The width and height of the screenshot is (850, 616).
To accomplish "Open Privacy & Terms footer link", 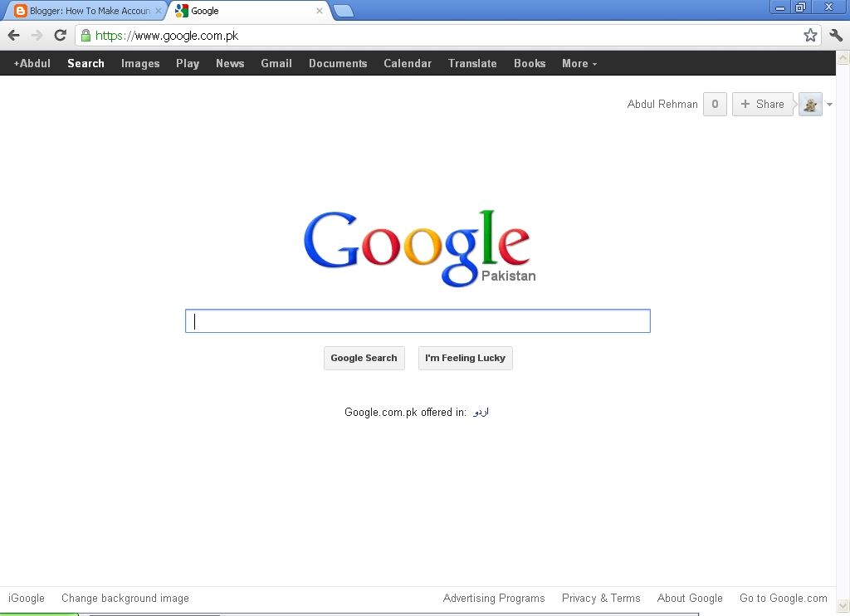I will point(601,598).
